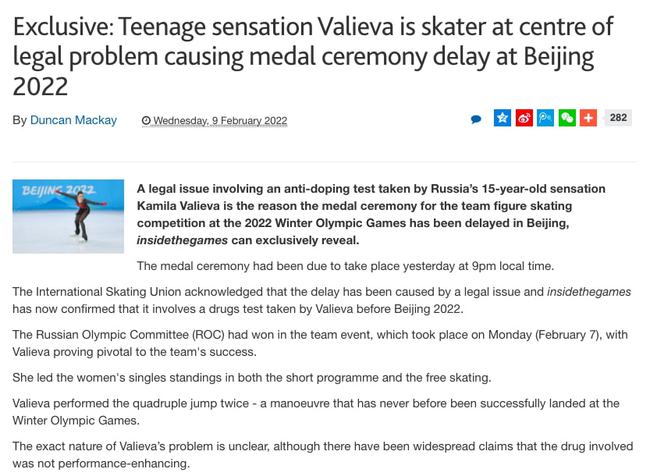
Task: Click the International Skating Union paragraph
Action: tap(322, 300)
